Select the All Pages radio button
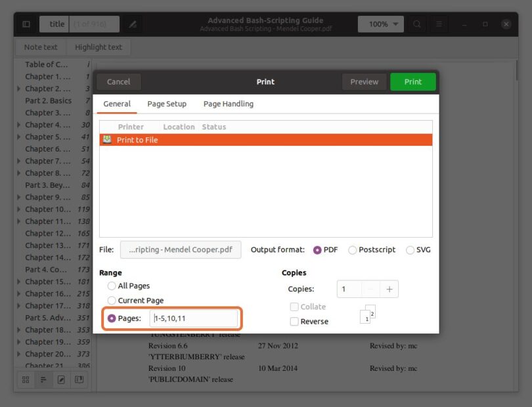 point(111,286)
